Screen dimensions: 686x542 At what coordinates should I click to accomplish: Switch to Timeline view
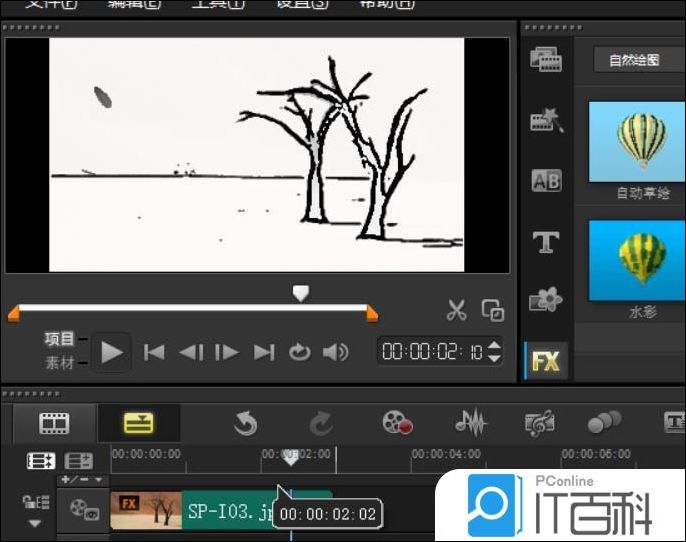click(x=139, y=423)
